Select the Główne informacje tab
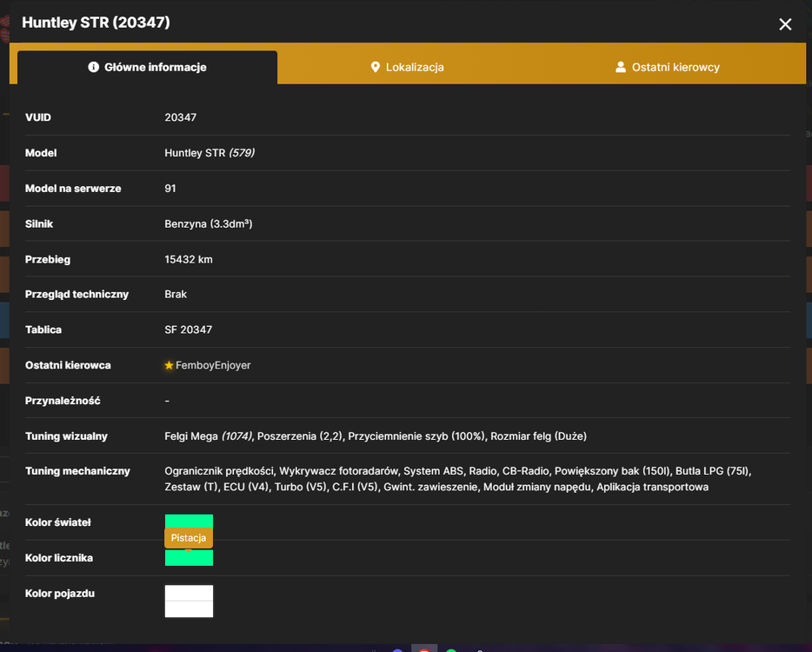Viewport: 812px width, 652px height. (148, 67)
